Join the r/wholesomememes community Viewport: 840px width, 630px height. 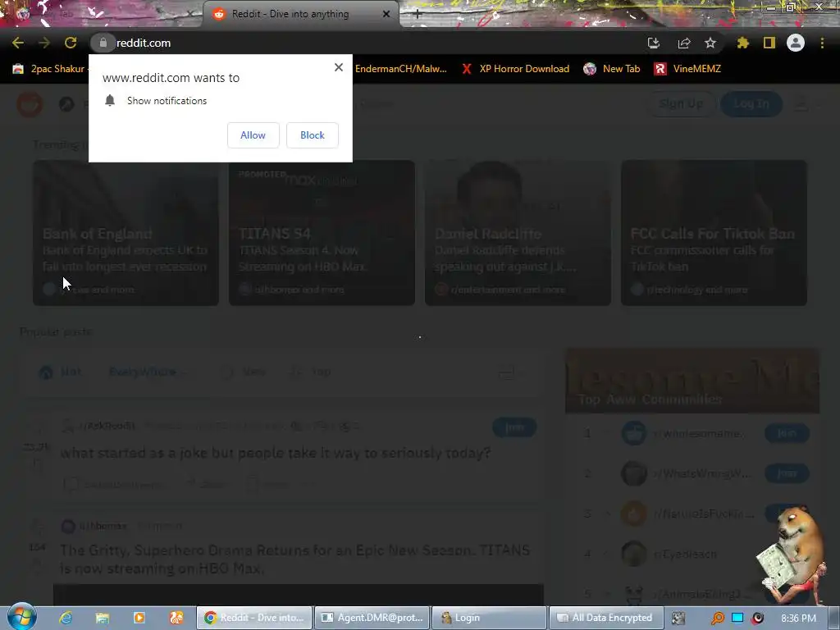point(787,433)
